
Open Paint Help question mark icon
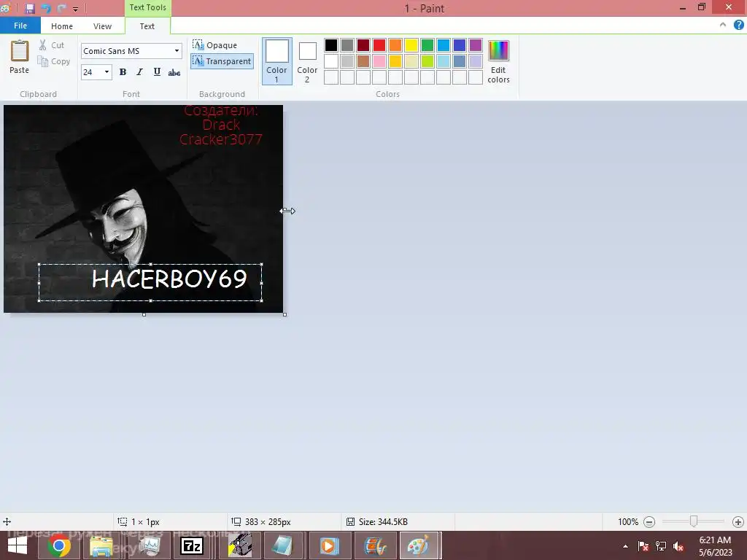coord(738,25)
